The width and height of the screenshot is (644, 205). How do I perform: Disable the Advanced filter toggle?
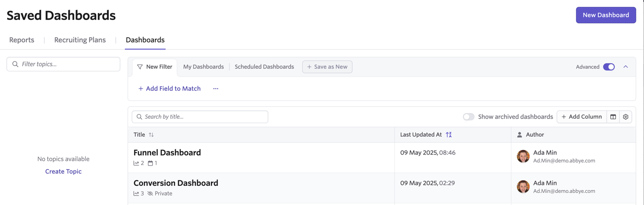pos(609,67)
